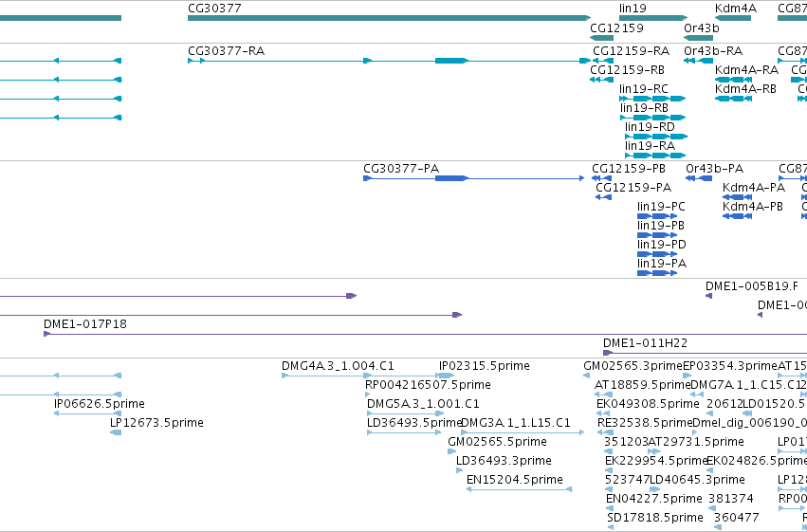Screen dimensions: 807x532
Task: Select the CG30377-RA transcript
Action: point(389,61)
